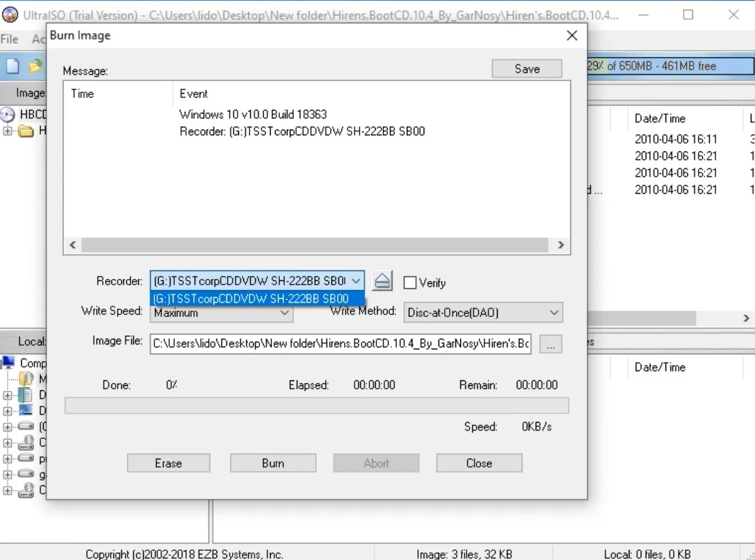
Task: Click the folder icon under HBCD image tree
Action: (x=25, y=131)
